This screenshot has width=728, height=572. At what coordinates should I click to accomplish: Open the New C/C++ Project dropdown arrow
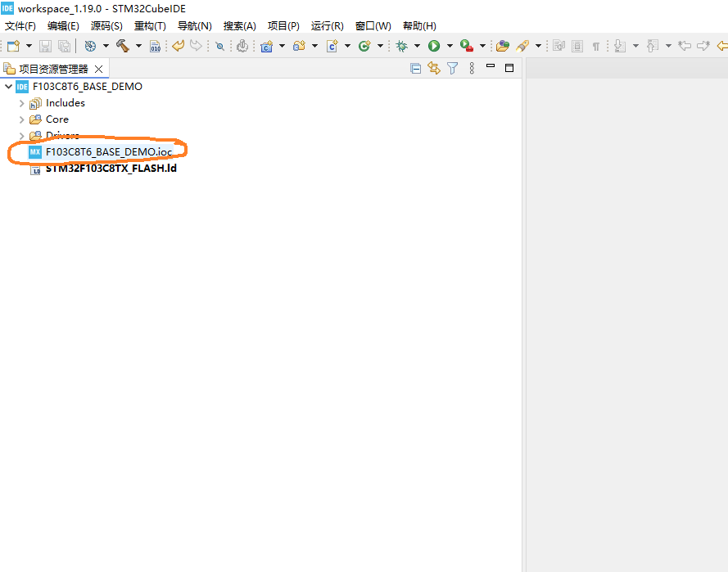pos(282,46)
